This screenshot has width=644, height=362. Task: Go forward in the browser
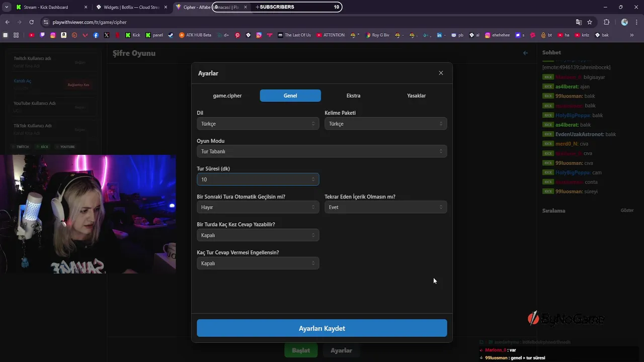tap(19, 22)
